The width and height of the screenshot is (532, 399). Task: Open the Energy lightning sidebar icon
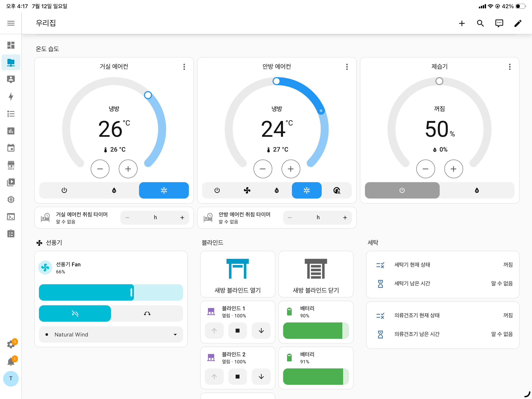point(11,96)
